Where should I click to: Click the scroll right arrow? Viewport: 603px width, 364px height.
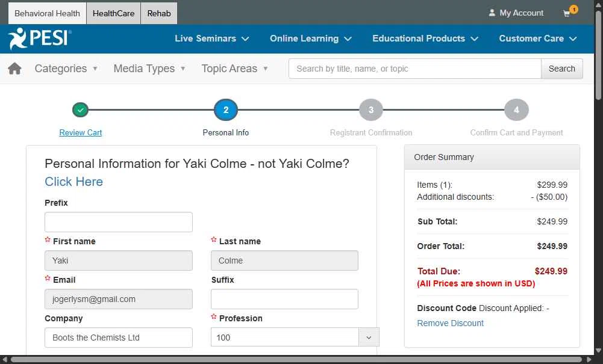[x=589, y=360]
